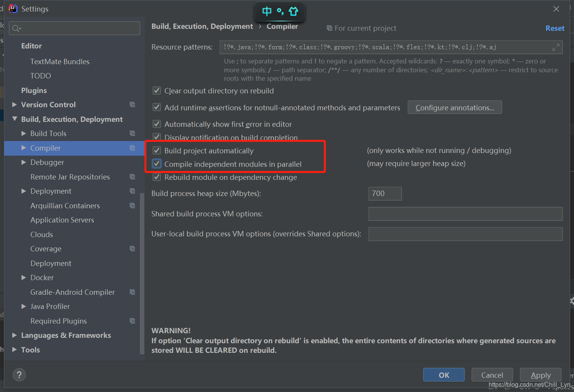Click the Cancel button
Screen dimensions: 574x392
[492, 375]
